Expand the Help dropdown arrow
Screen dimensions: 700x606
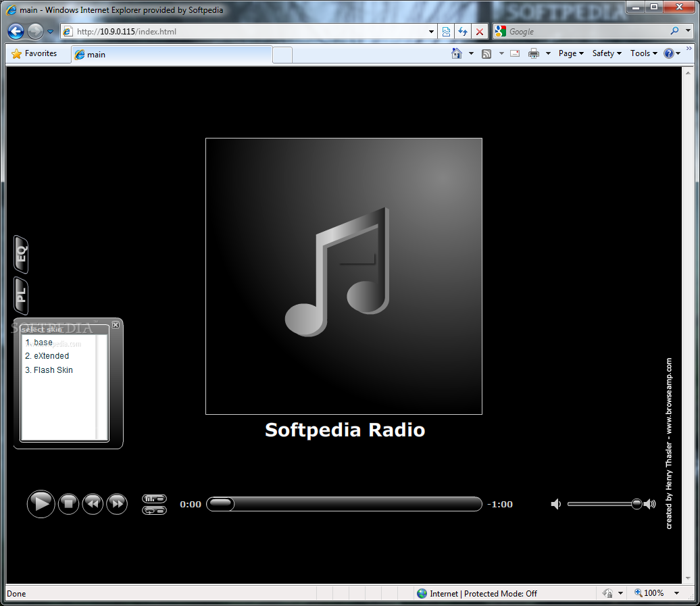678,53
